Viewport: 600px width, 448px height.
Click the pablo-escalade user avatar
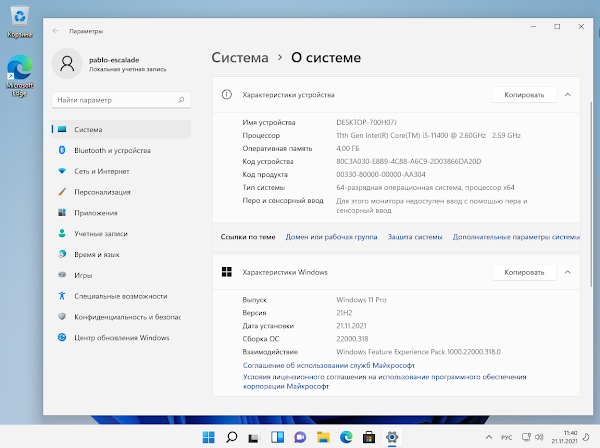coord(67,64)
